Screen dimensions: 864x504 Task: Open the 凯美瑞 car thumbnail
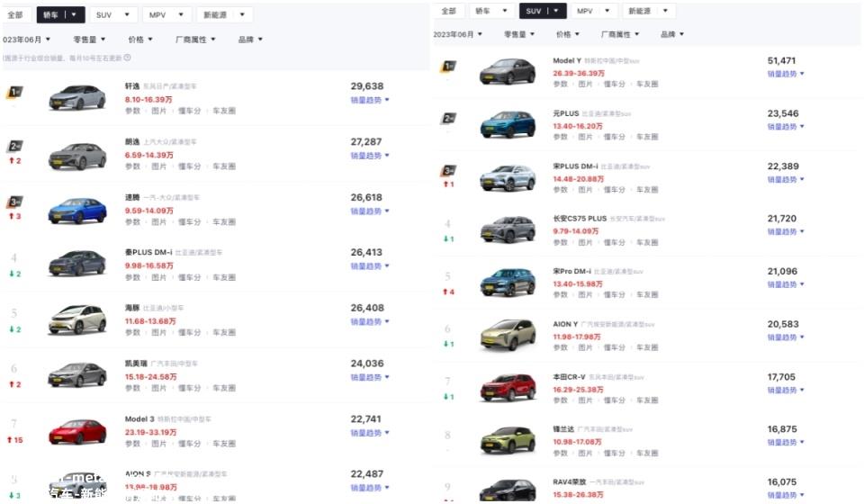(77, 374)
